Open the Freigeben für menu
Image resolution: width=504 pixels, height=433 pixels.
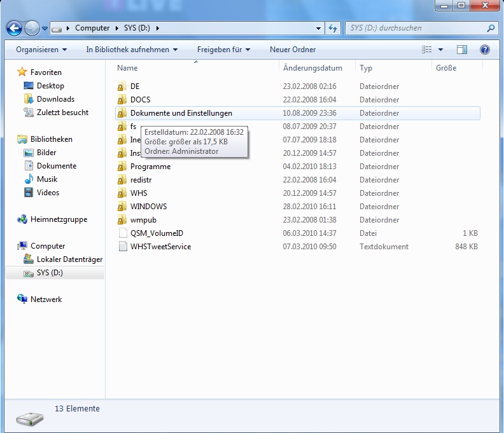(223, 50)
